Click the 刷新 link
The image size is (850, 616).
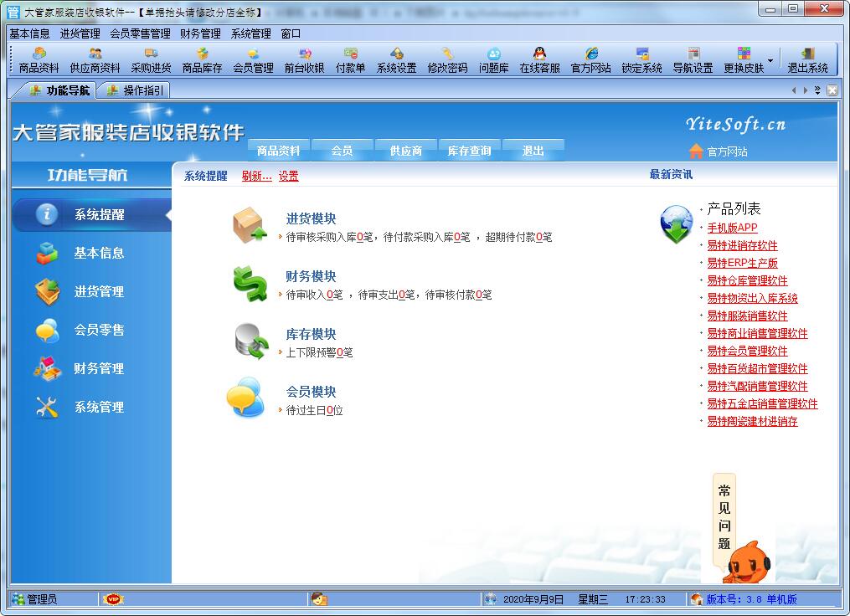tap(256, 176)
